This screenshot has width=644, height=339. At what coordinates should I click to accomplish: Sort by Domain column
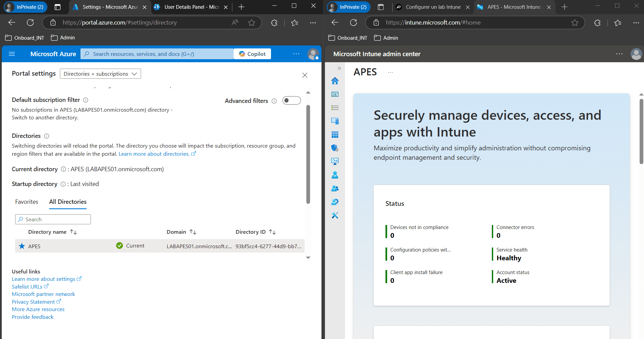point(181,232)
